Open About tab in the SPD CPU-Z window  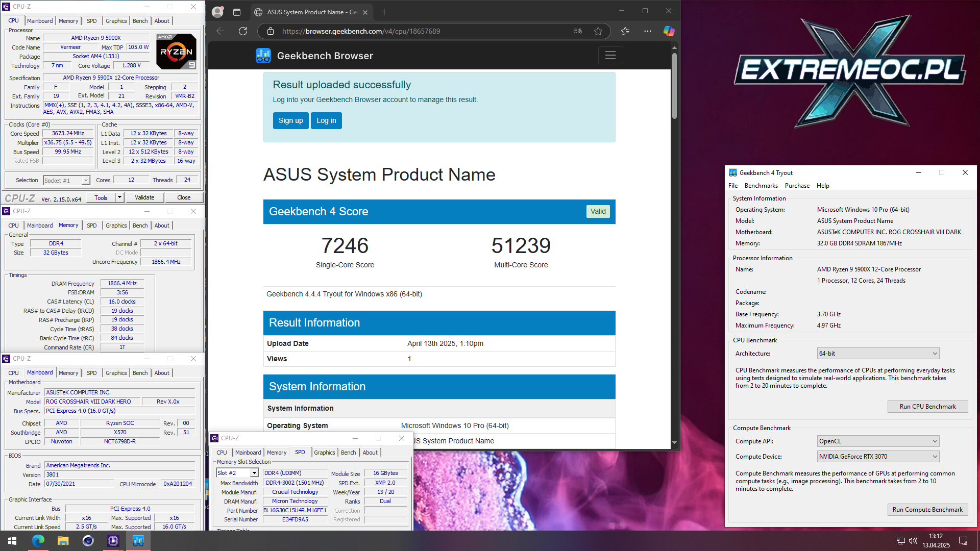pyautogui.click(x=370, y=453)
